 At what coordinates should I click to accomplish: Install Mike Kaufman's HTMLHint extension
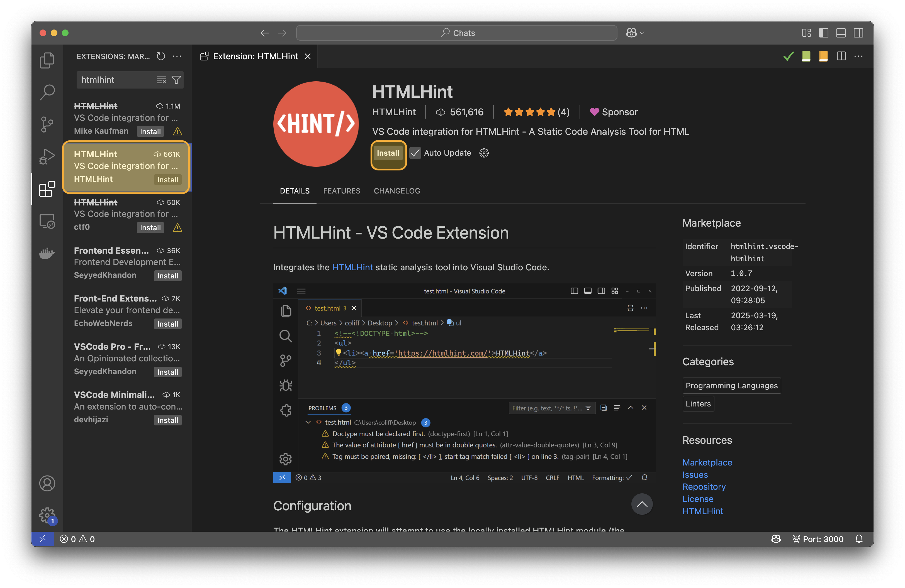click(150, 131)
